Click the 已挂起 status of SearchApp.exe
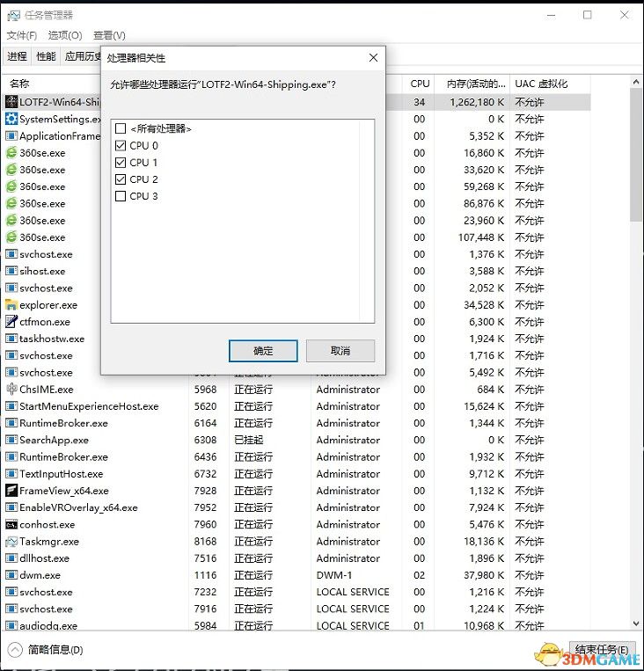 (249, 440)
